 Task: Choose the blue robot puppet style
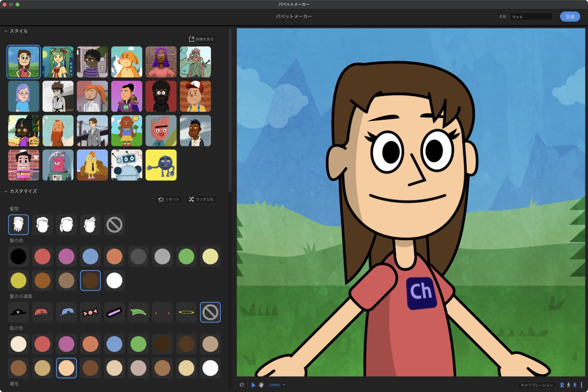click(126, 165)
